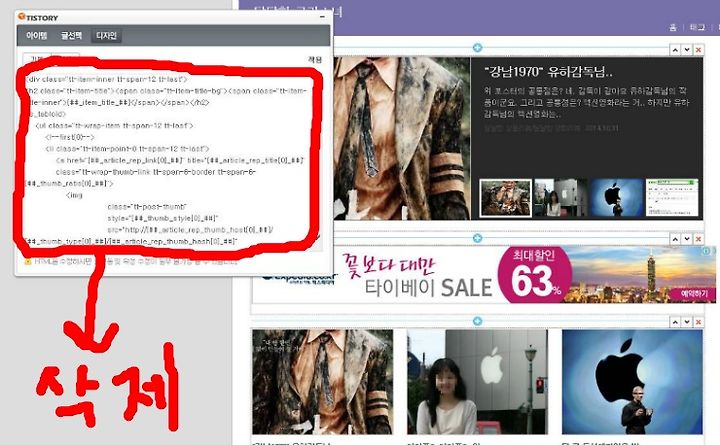Select the second slider thumbnail with the woman

(x=561, y=198)
